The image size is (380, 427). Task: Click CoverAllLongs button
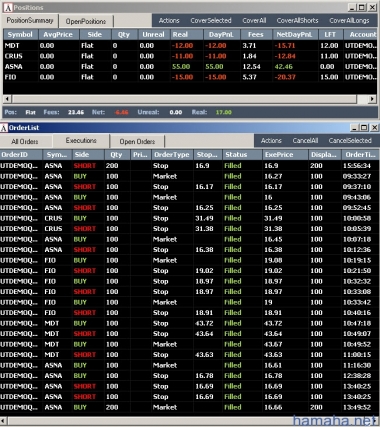click(349, 21)
